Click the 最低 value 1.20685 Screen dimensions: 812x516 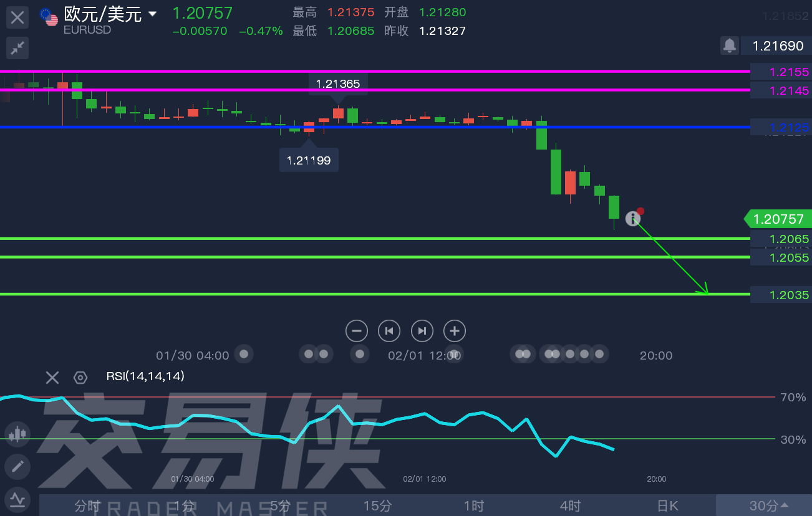pyautogui.click(x=350, y=31)
